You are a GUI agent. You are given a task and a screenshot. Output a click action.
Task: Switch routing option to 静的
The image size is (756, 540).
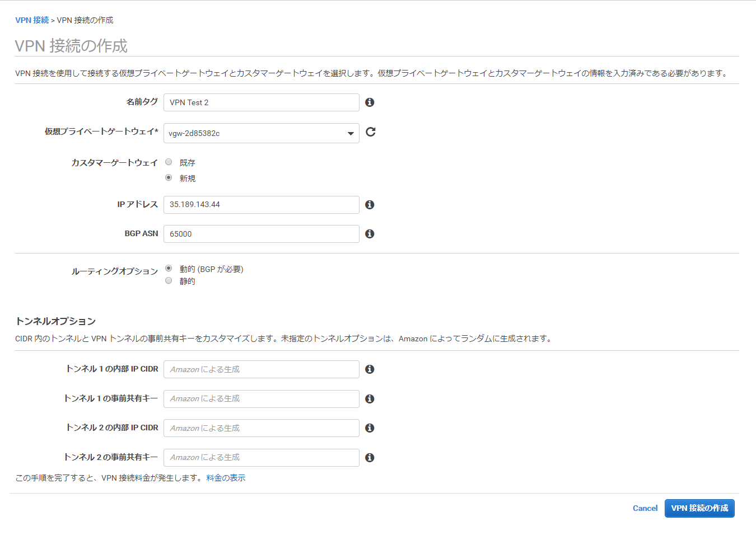pyautogui.click(x=169, y=280)
